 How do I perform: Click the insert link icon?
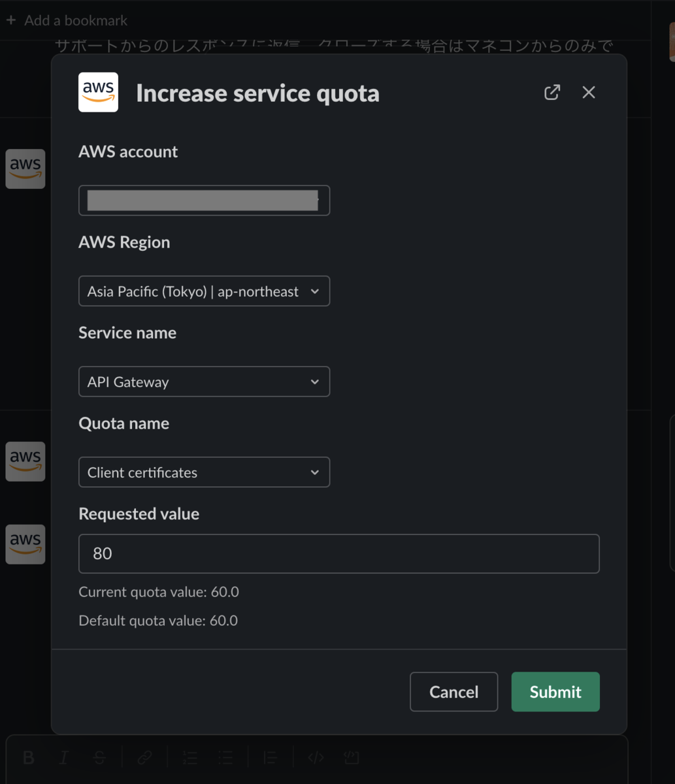coord(144,757)
